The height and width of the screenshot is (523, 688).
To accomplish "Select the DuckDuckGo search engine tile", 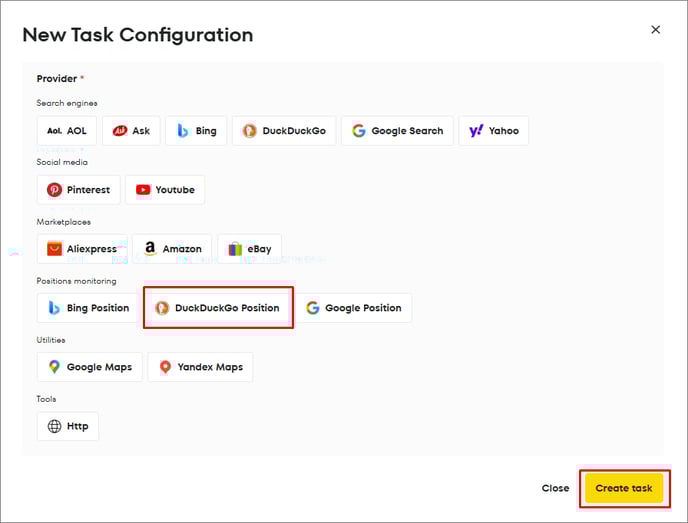I will click(x=284, y=131).
